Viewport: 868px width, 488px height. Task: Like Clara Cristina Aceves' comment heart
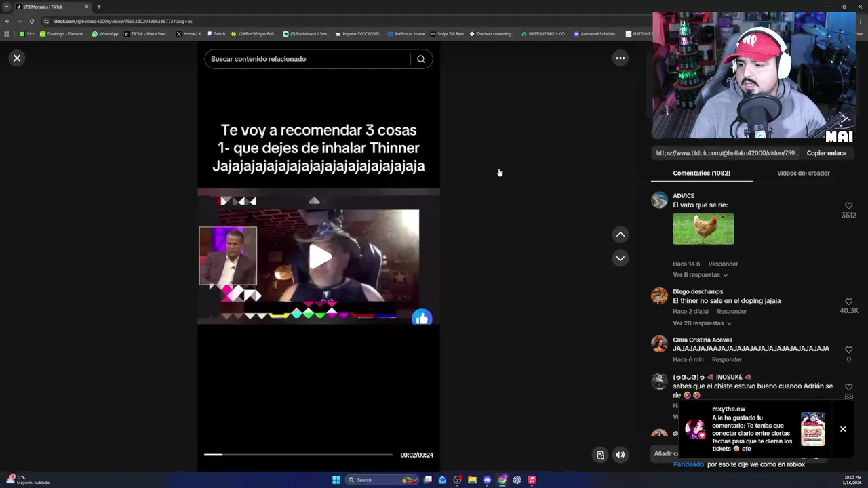tap(848, 350)
